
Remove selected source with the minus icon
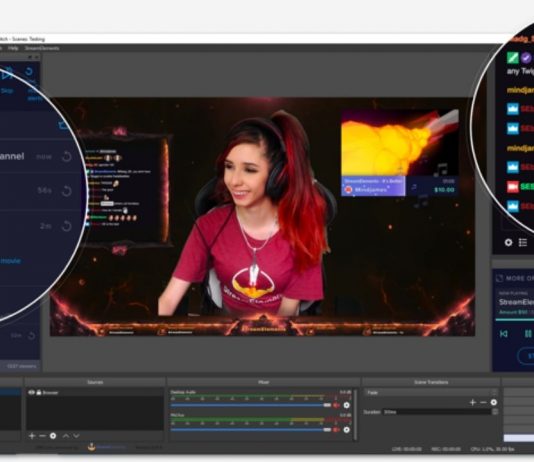[42, 436]
